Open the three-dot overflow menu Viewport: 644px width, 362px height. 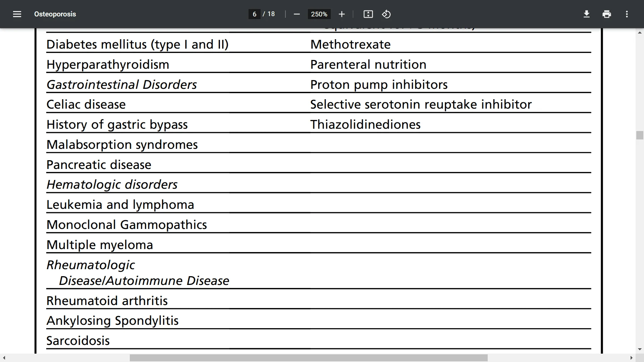(627, 14)
